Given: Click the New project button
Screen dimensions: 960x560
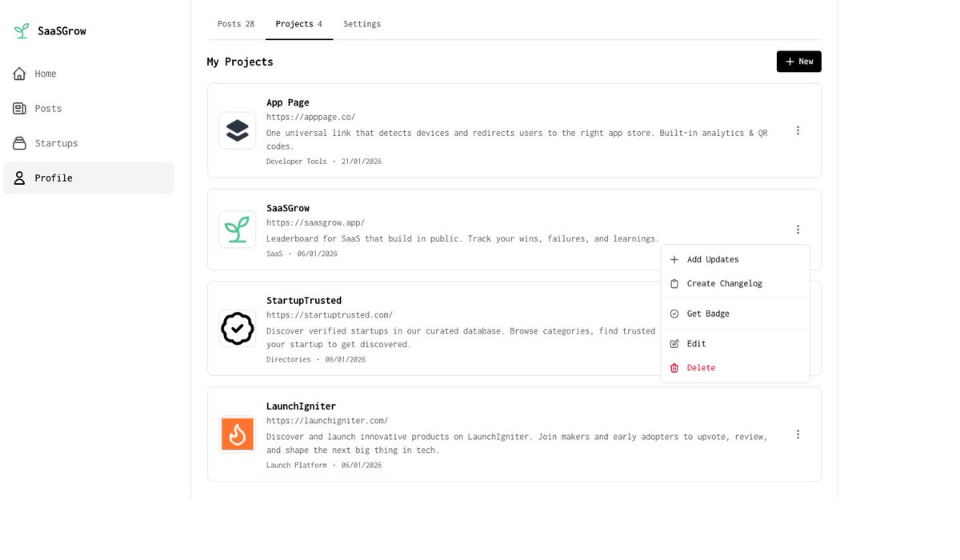Looking at the screenshot, I should click(798, 62).
